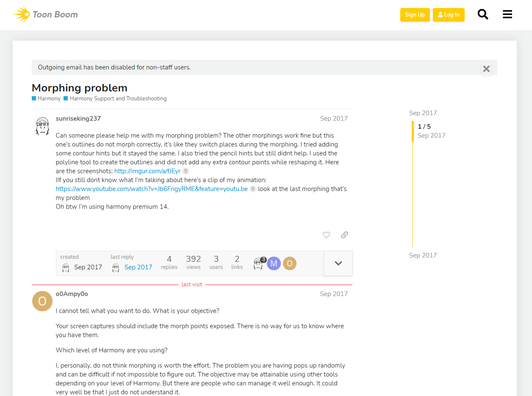Click the yellow timeline scroller handle

coord(413,131)
